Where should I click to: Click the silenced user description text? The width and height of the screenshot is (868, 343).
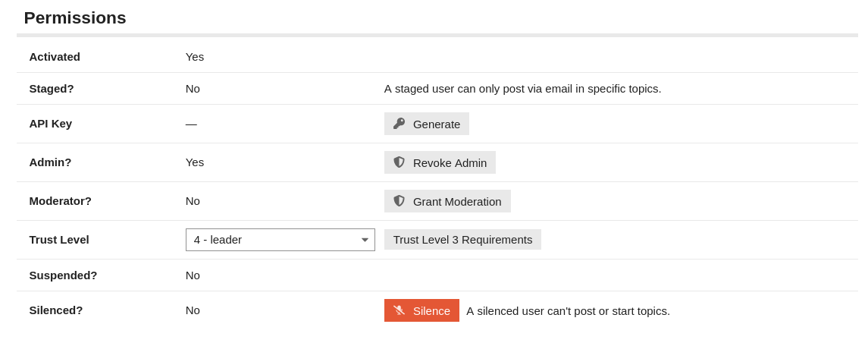click(568, 311)
